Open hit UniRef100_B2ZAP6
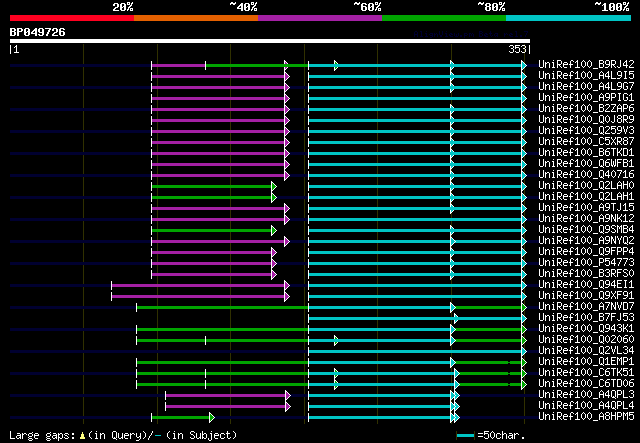The width and height of the screenshot is (640, 443). (x=586, y=108)
